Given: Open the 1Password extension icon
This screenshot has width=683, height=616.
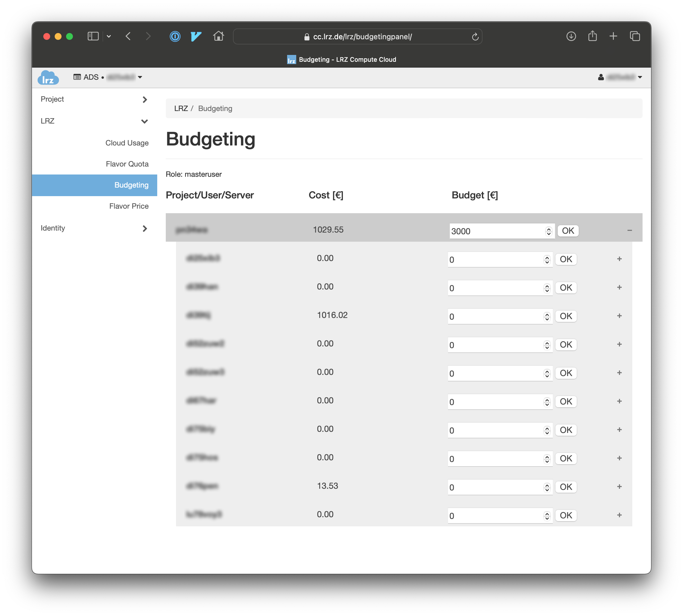Looking at the screenshot, I should (175, 36).
